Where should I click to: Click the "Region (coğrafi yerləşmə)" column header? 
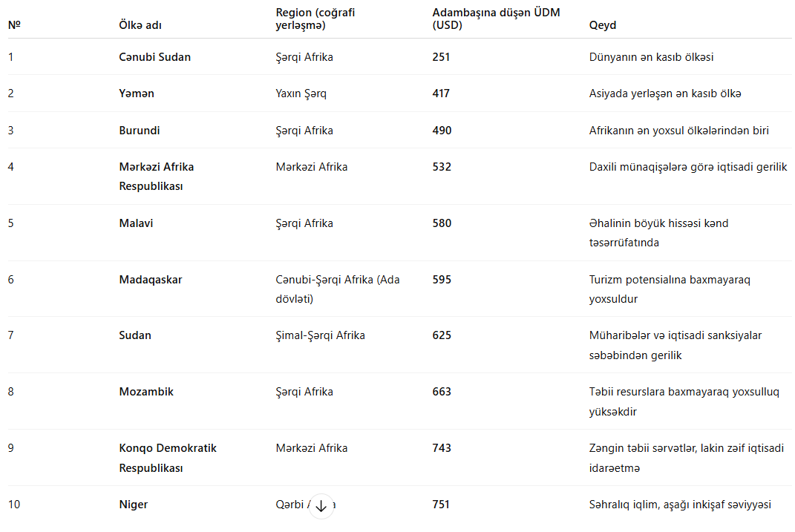(313, 19)
